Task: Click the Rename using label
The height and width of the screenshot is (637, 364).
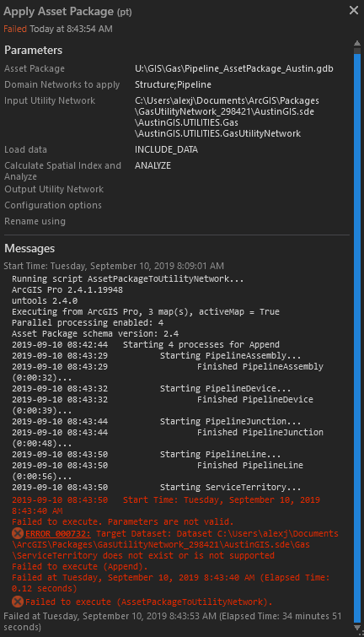Action: [x=35, y=221]
